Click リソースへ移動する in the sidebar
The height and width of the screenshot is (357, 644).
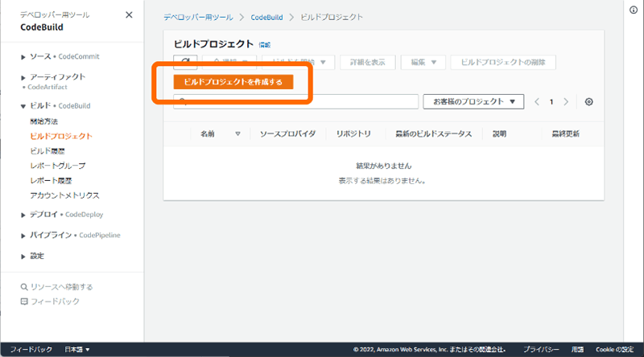pos(62,287)
